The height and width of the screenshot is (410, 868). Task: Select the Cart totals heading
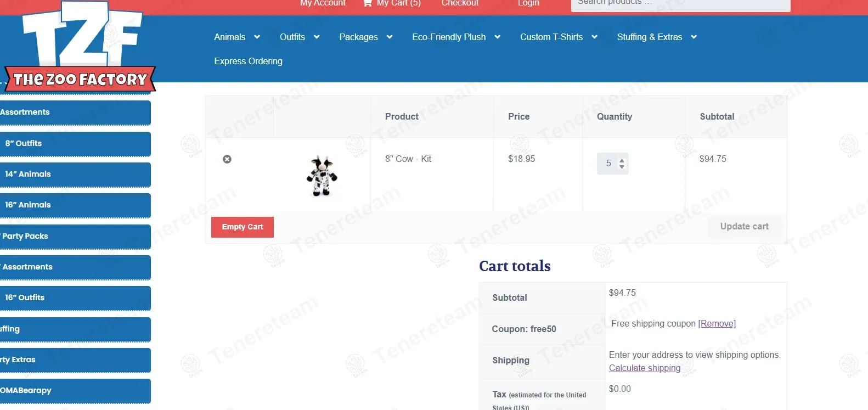click(x=515, y=266)
